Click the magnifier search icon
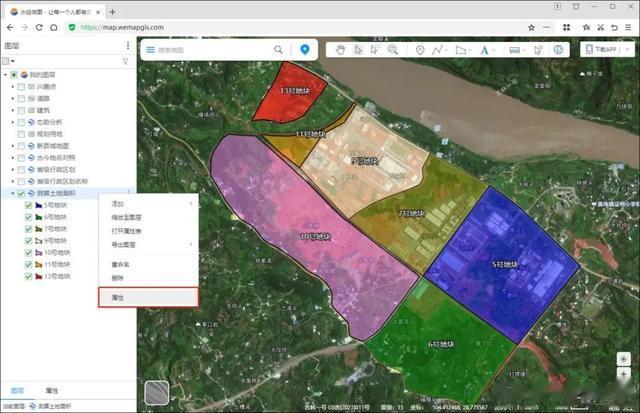This screenshot has width=640, height=413. coord(278,50)
